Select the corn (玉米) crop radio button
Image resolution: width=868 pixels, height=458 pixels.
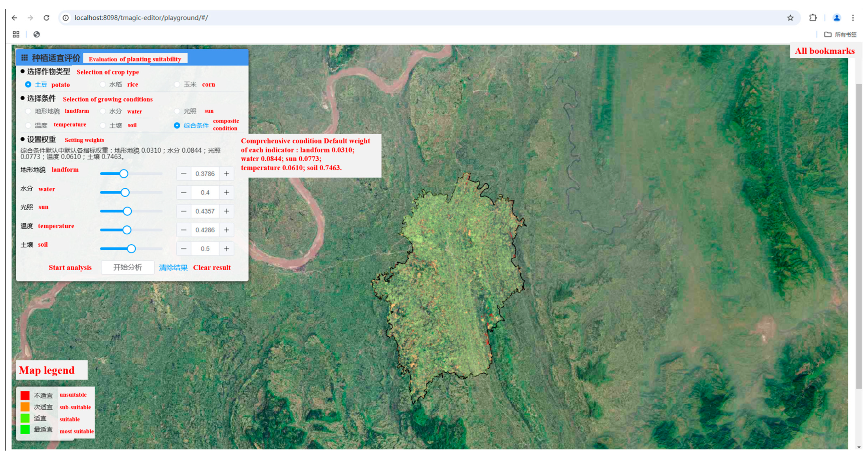pos(177,84)
